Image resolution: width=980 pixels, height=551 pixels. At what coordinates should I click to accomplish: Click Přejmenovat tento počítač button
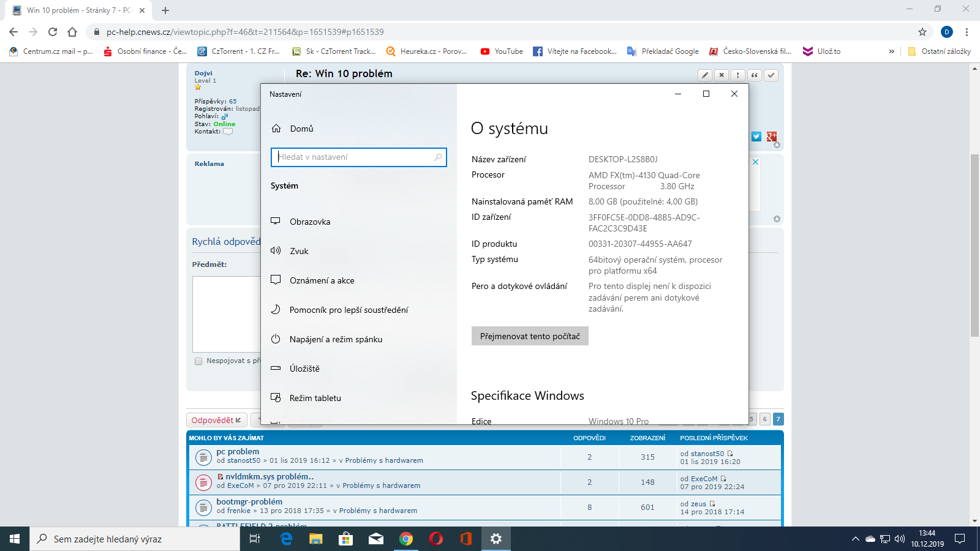tap(530, 336)
